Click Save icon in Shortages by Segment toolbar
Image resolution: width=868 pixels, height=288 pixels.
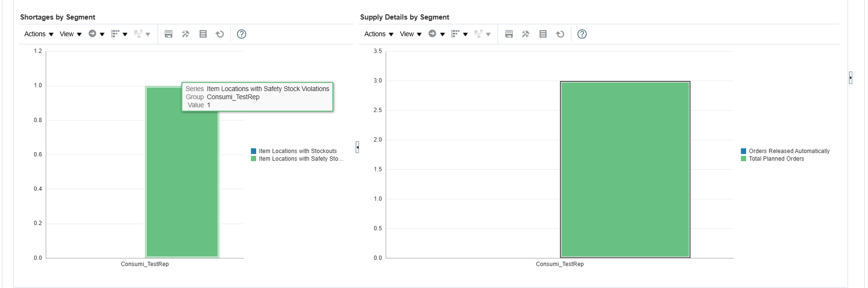(169, 34)
